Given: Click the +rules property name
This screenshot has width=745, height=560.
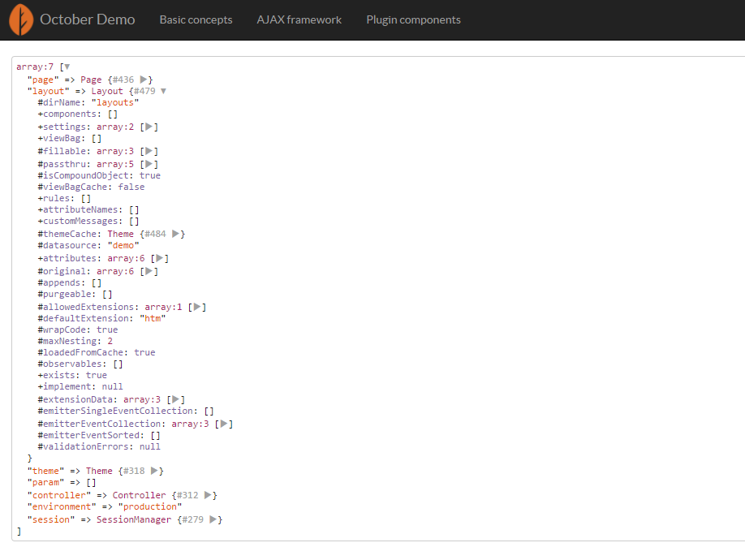Looking at the screenshot, I should click(56, 198).
